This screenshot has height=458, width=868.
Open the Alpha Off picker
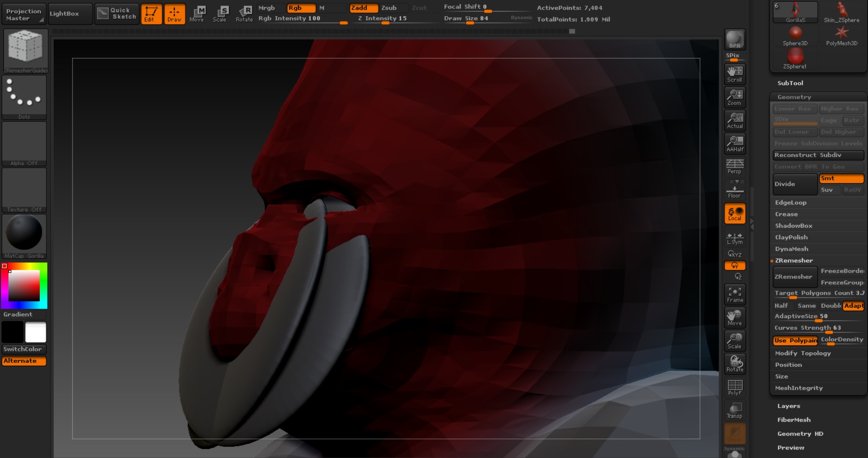(x=24, y=144)
